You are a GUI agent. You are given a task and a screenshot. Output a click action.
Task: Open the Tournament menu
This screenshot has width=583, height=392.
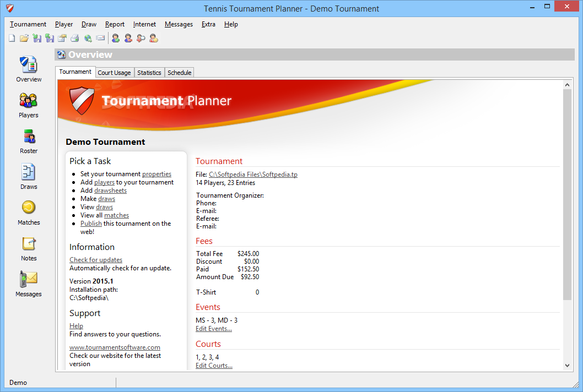click(28, 24)
